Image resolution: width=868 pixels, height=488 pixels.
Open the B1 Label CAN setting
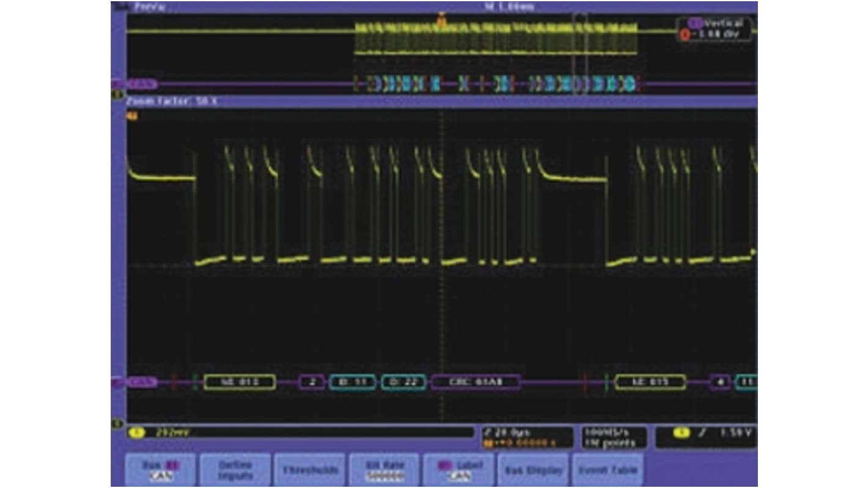[459, 470]
